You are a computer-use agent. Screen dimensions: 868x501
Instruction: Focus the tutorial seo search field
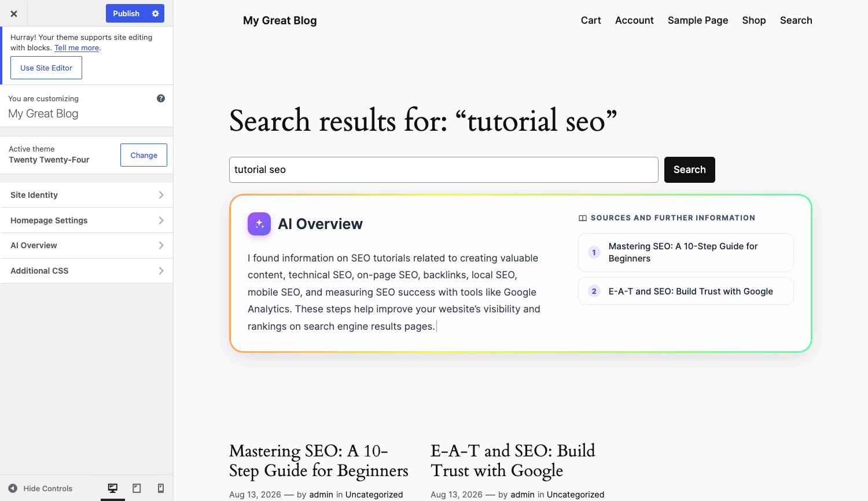[x=444, y=170]
